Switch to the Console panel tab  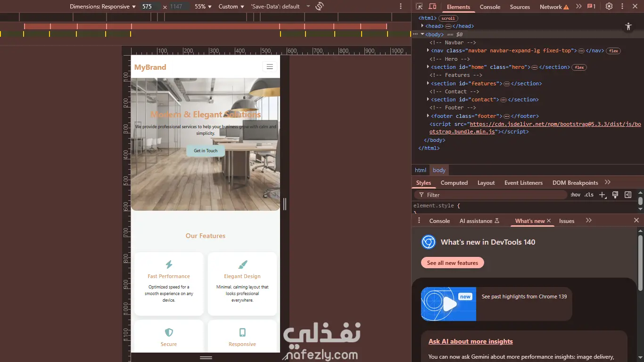(x=490, y=7)
